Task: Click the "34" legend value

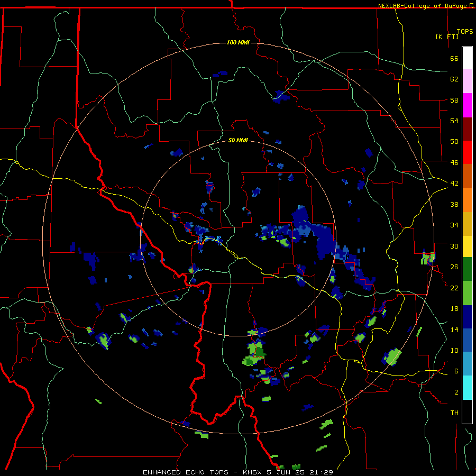Action: pos(454,225)
